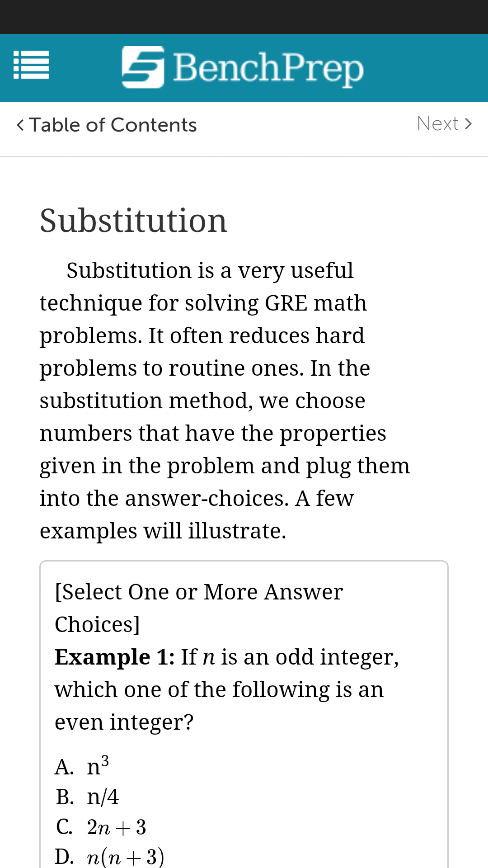Click the question text 'even integer?'
The width and height of the screenshot is (488, 868).
[124, 722]
